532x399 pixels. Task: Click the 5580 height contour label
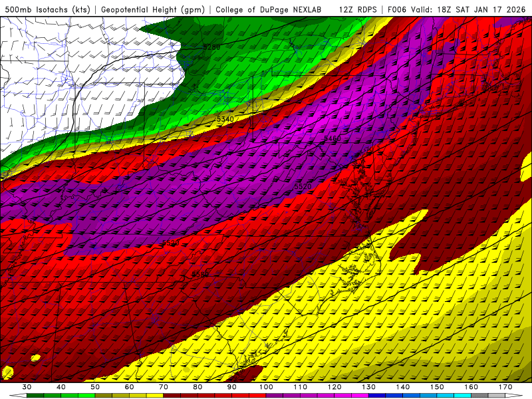point(200,275)
